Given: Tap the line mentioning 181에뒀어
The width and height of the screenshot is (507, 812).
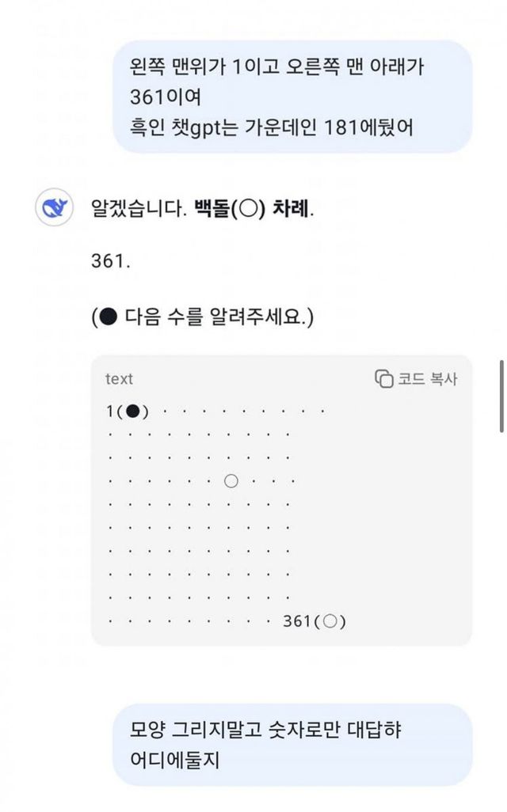Looking at the screenshot, I should click(x=270, y=127).
